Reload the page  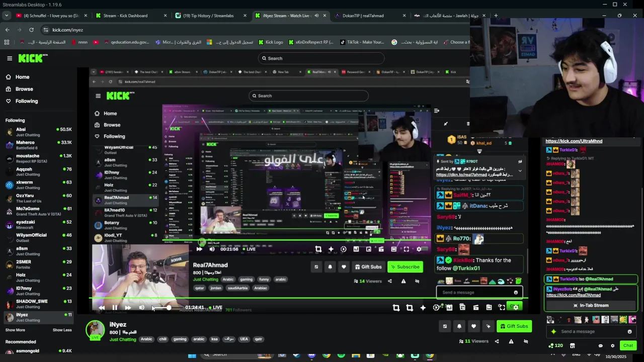(x=31, y=30)
